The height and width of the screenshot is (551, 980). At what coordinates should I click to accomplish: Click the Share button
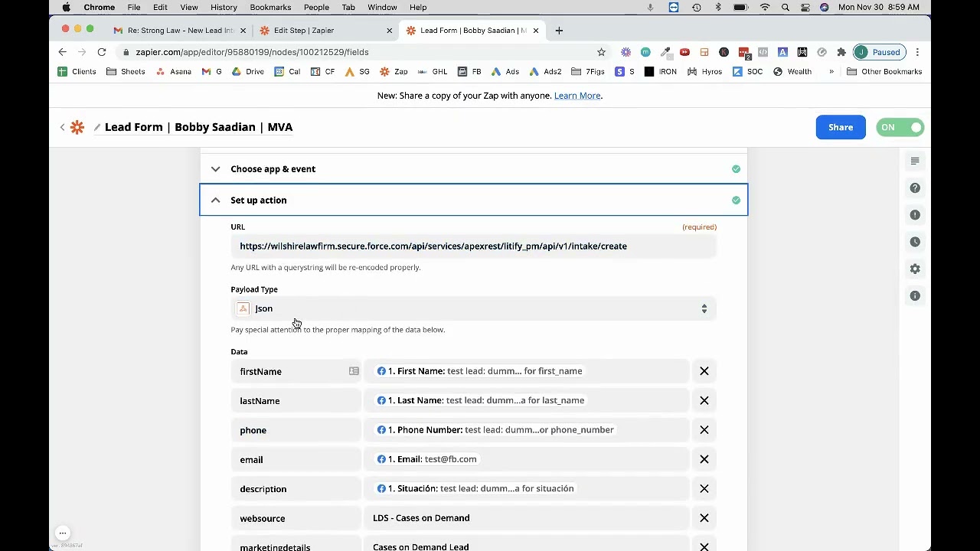point(841,128)
